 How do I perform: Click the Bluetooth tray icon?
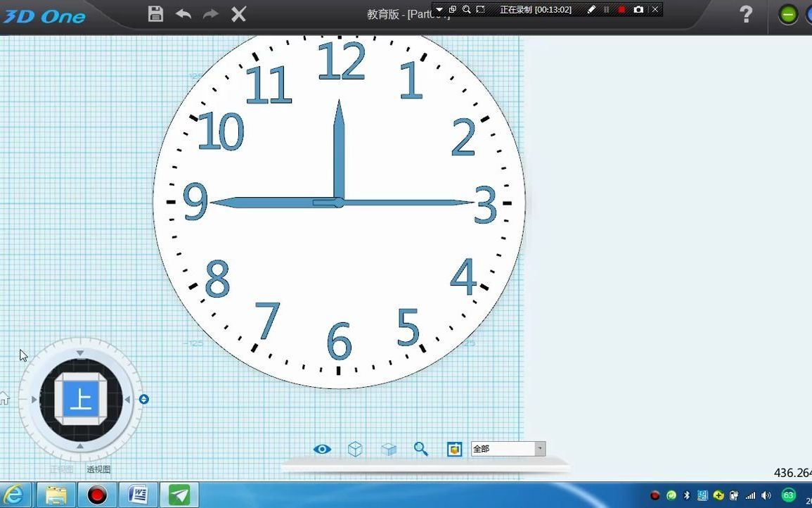point(687,495)
